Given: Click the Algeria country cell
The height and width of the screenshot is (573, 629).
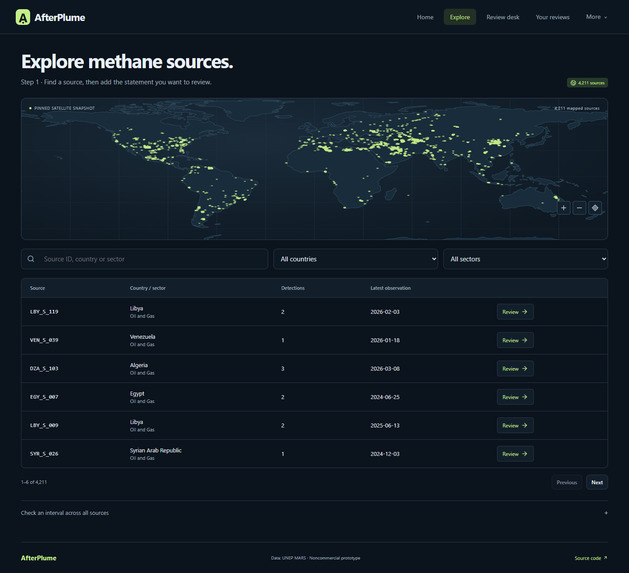Looking at the screenshot, I should [139, 365].
